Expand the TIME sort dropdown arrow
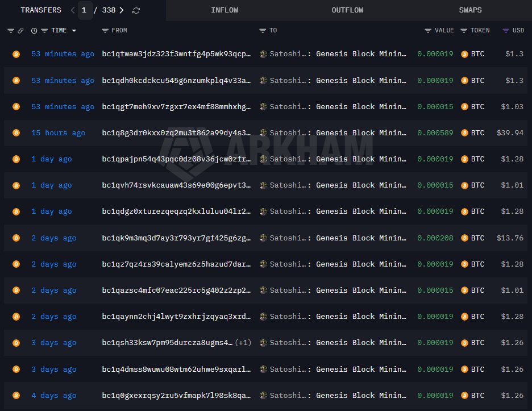The width and height of the screenshot is (532, 411). 74,31
